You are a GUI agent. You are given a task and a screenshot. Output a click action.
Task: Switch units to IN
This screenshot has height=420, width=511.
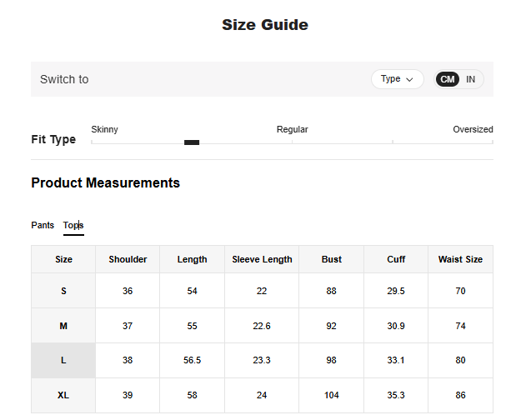pyautogui.click(x=471, y=79)
